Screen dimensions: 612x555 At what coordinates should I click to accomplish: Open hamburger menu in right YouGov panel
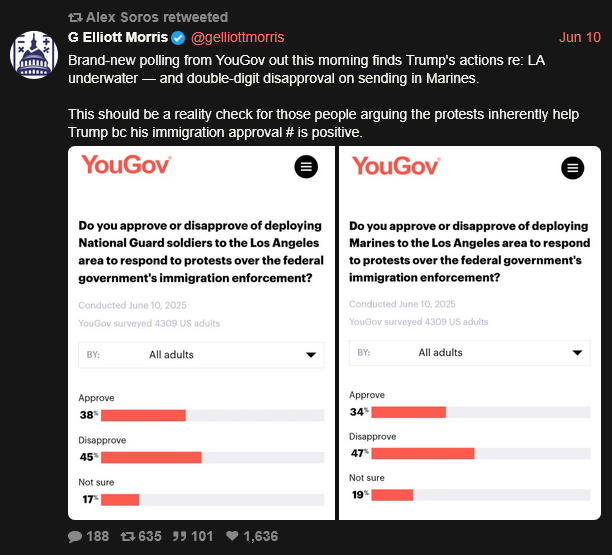[x=573, y=168]
